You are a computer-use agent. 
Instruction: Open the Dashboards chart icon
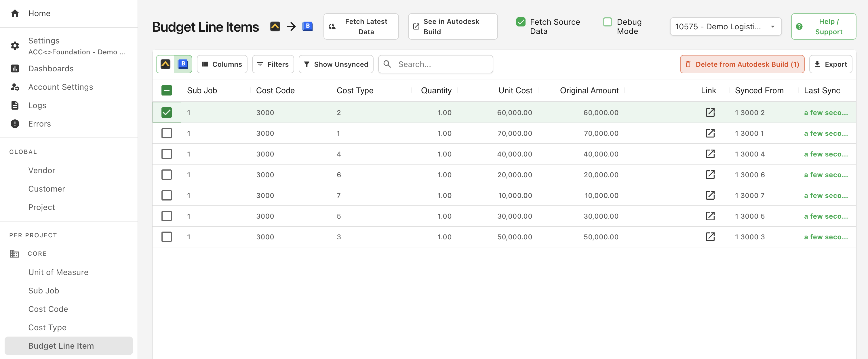click(15, 68)
